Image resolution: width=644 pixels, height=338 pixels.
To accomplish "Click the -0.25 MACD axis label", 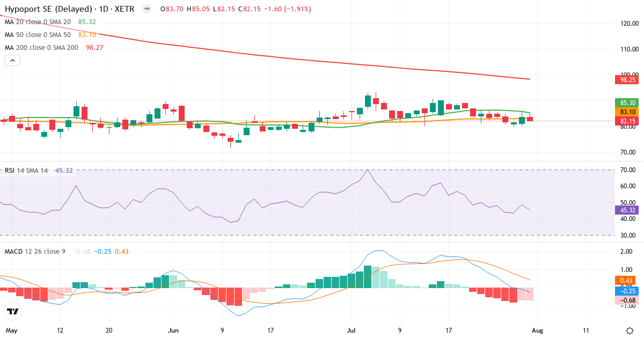I will click(x=627, y=291).
